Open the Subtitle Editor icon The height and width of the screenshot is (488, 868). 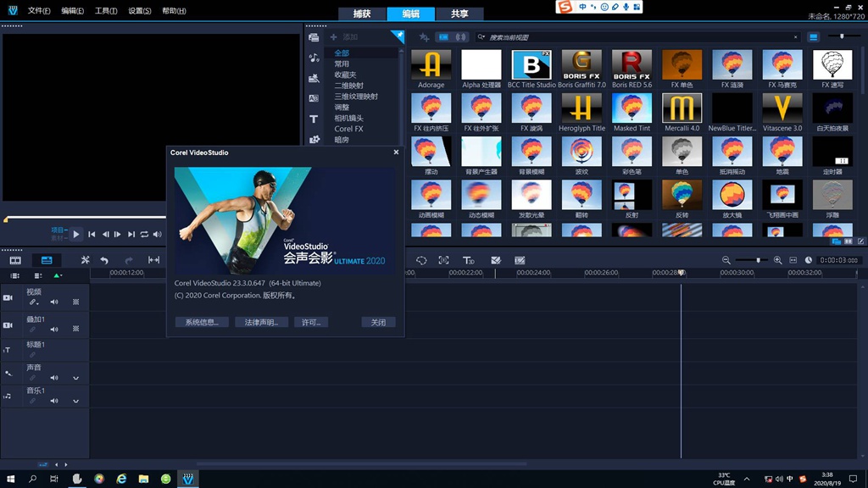[520, 260]
